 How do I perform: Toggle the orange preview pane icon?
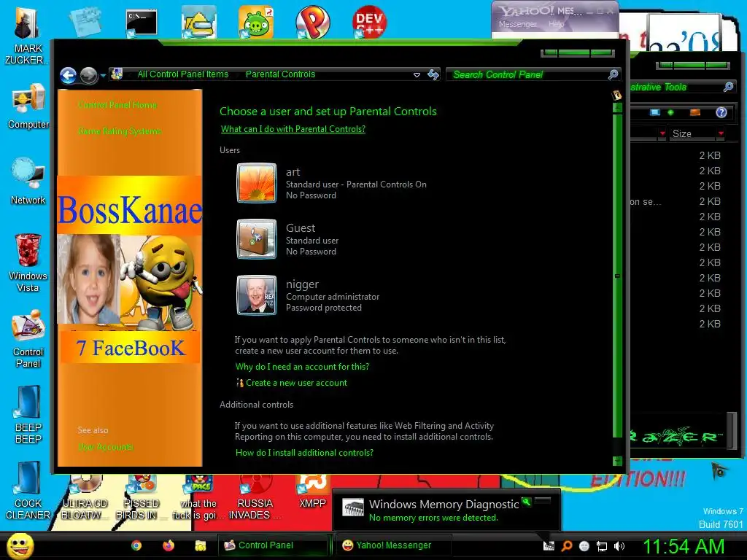[x=695, y=112]
